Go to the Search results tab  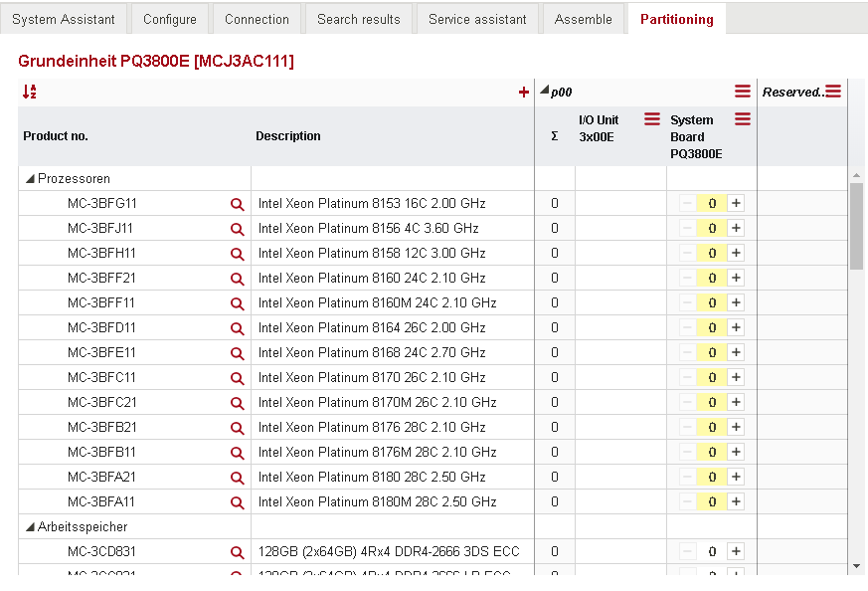click(359, 19)
